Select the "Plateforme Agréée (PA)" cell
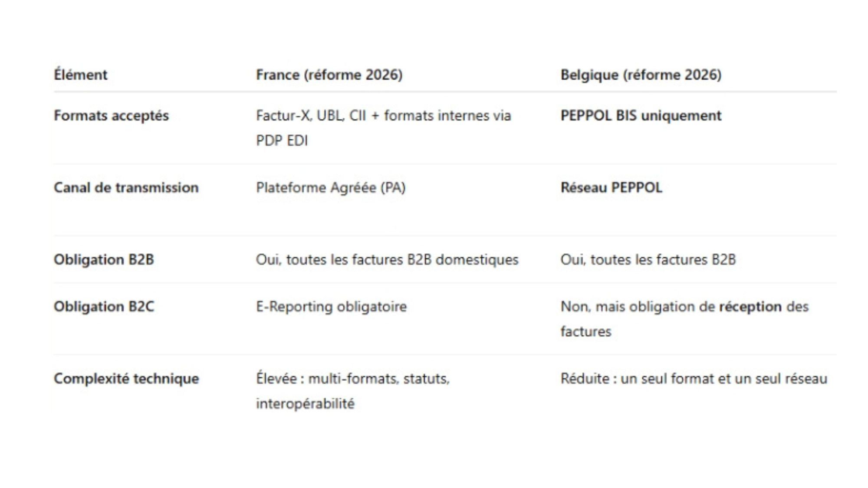Screen dimensions: 868x488 (330, 187)
